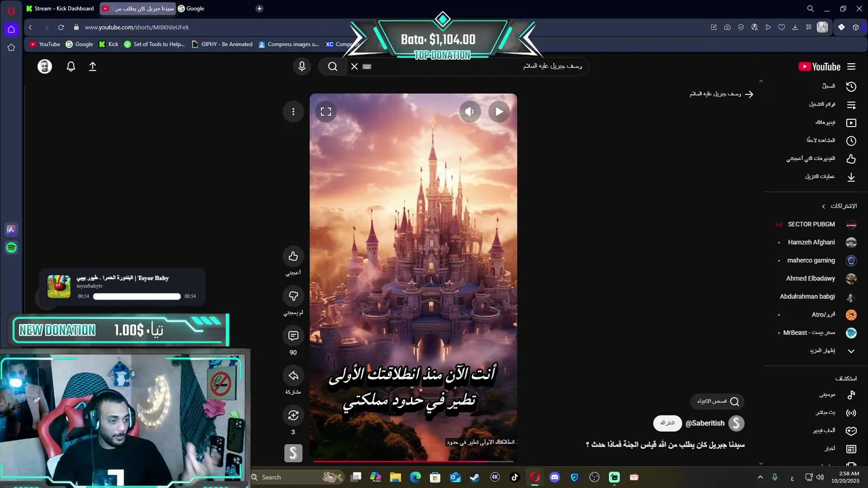Open the @Saberitish channel link
Screen dimensions: 868x488
[x=705, y=423]
